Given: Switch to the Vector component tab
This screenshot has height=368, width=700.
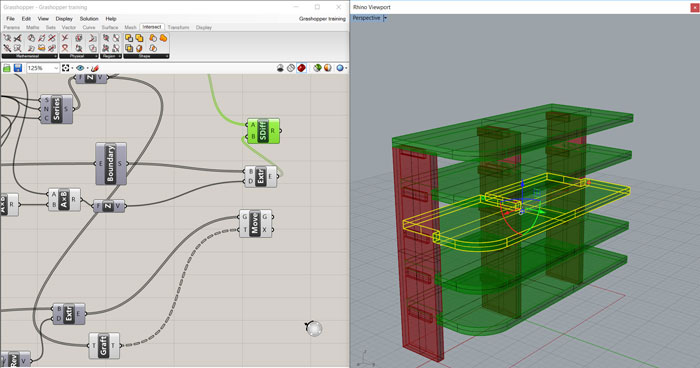Looking at the screenshot, I should 69,27.
